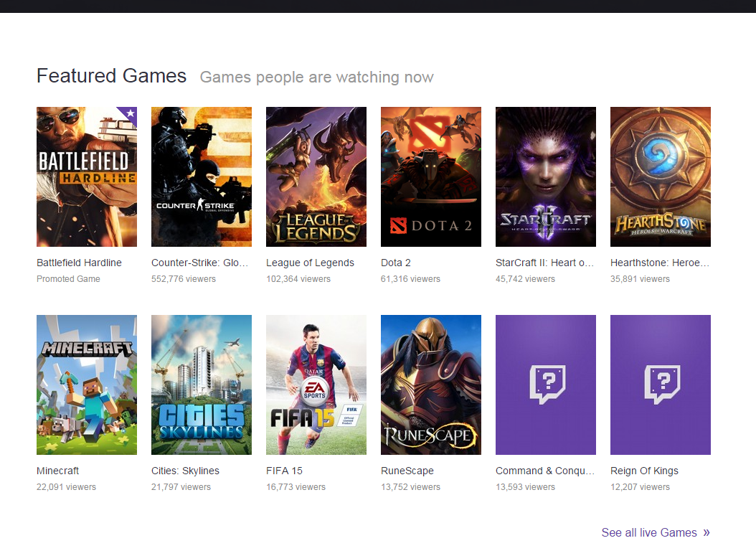Click the 16,773 viewers count
This screenshot has width=756, height=556.
point(296,487)
